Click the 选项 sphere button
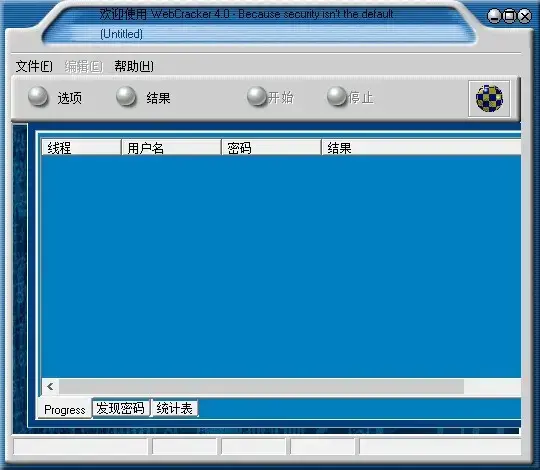The height and width of the screenshot is (470, 540). (38, 96)
